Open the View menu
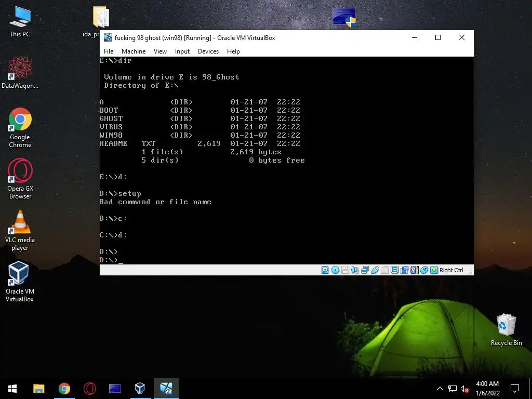Viewport: 532px width, 399px height. [160, 51]
